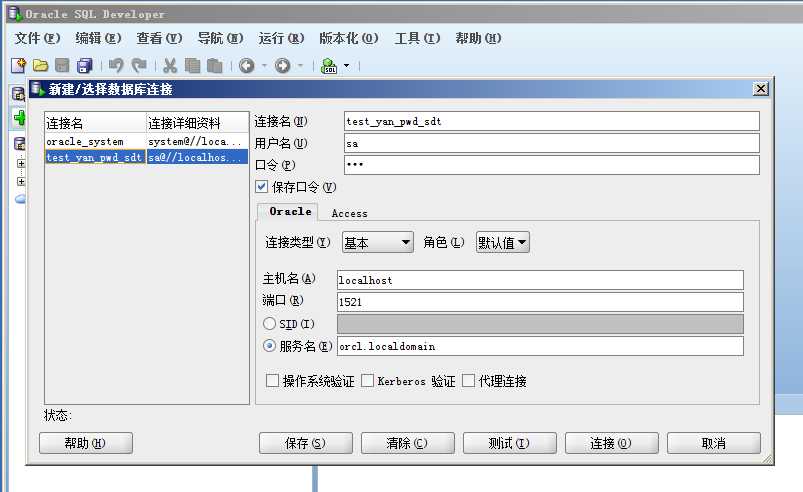Viewport: 803px width, 492px height.
Task: Click the Open folder toolbar icon
Action: [x=40, y=66]
